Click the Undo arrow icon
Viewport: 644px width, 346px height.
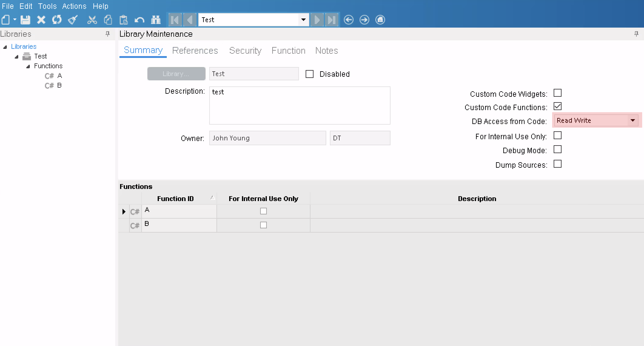(x=139, y=20)
